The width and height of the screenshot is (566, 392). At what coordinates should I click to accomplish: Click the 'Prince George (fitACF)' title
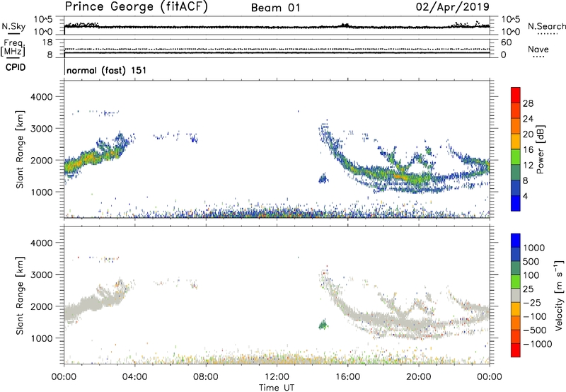coord(137,7)
